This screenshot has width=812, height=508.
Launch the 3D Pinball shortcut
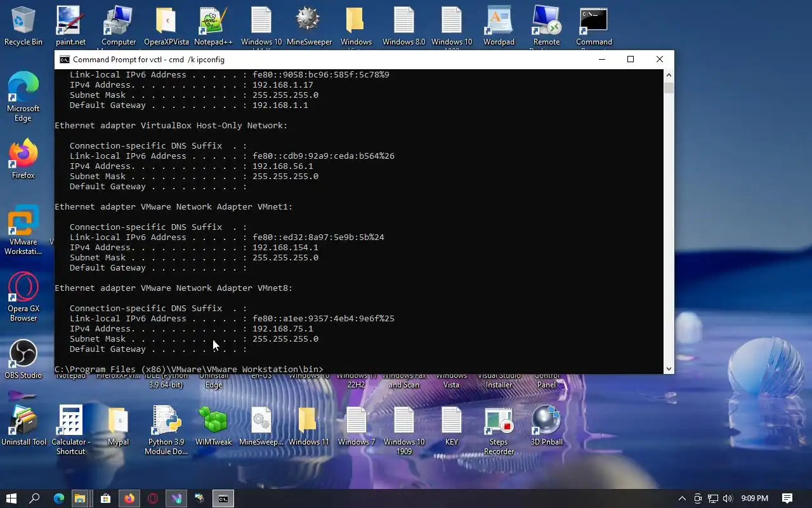pos(546,425)
